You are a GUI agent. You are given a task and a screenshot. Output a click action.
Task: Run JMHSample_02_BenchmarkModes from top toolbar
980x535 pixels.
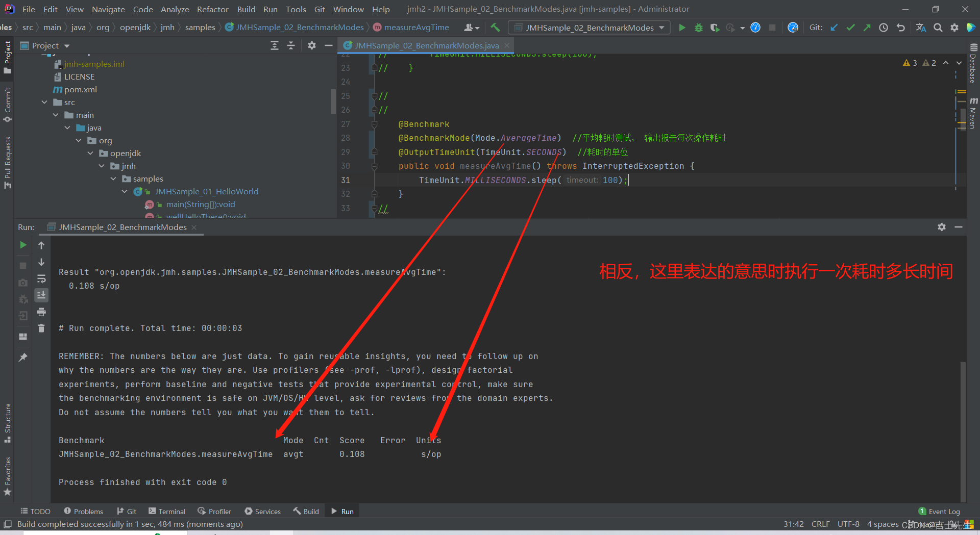682,28
